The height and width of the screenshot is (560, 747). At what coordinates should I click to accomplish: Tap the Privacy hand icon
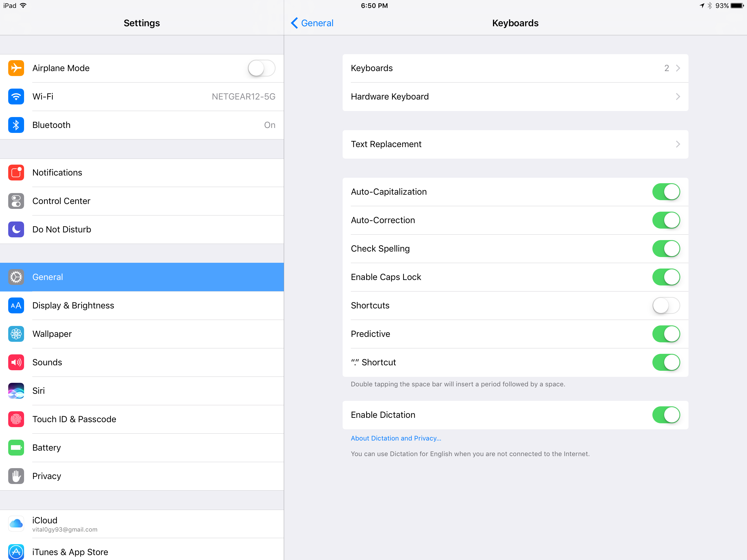[16, 476]
